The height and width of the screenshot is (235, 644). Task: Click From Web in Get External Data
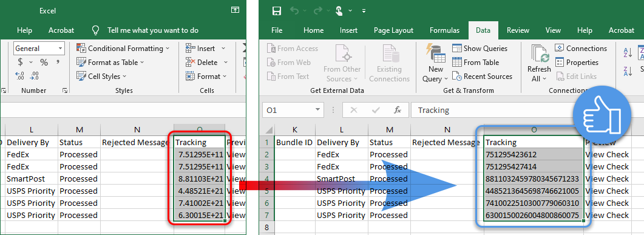(x=288, y=63)
